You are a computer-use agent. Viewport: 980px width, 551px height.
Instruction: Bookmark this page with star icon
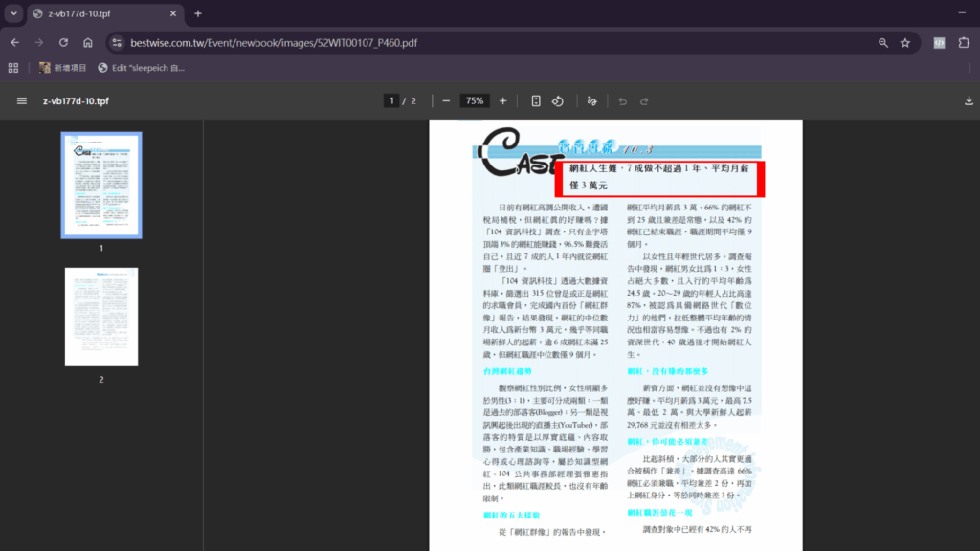pos(905,43)
